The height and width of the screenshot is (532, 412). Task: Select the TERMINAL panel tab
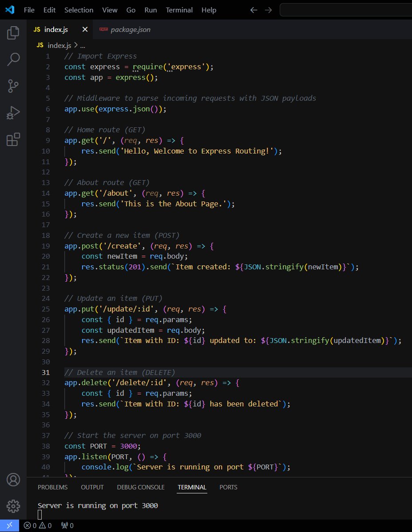(x=192, y=487)
